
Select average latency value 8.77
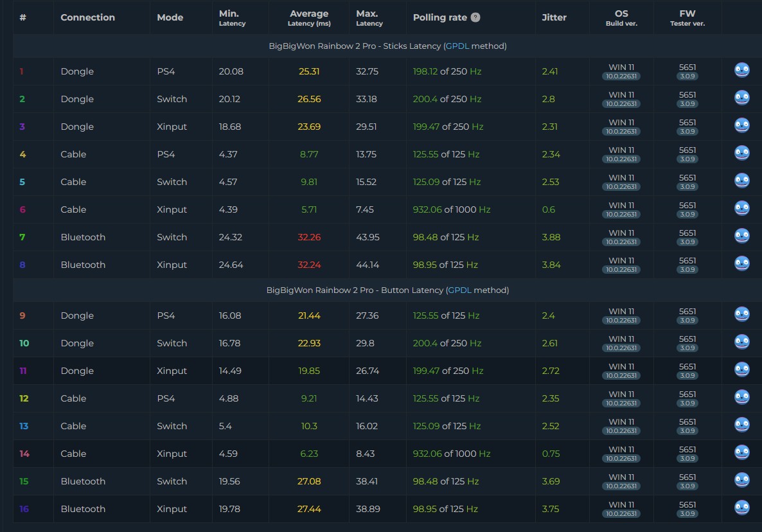pos(309,154)
